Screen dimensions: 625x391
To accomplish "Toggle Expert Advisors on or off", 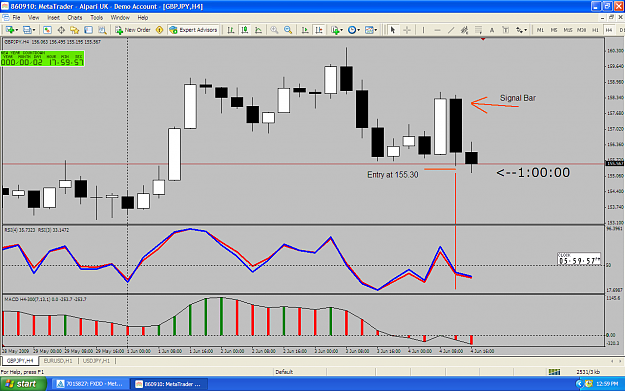I will (193, 30).
